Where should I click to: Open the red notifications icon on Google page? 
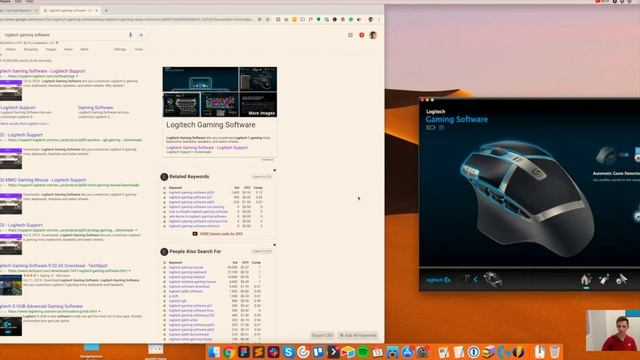(362, 35)
